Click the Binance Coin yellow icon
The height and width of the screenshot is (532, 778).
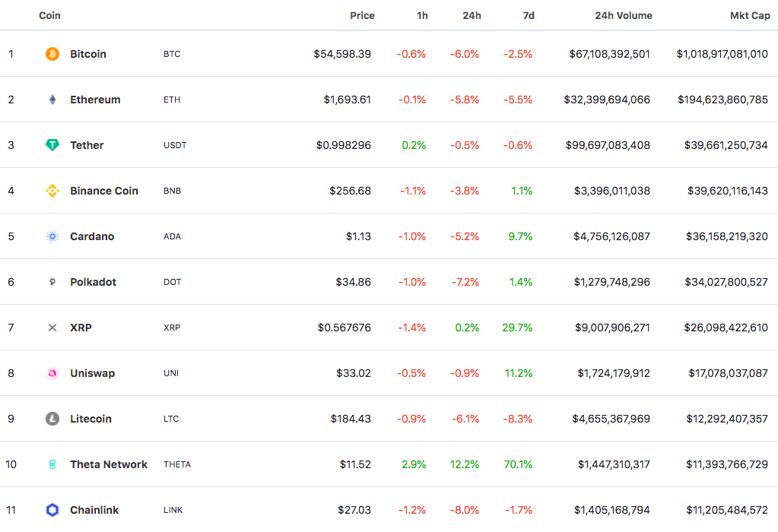52,191
